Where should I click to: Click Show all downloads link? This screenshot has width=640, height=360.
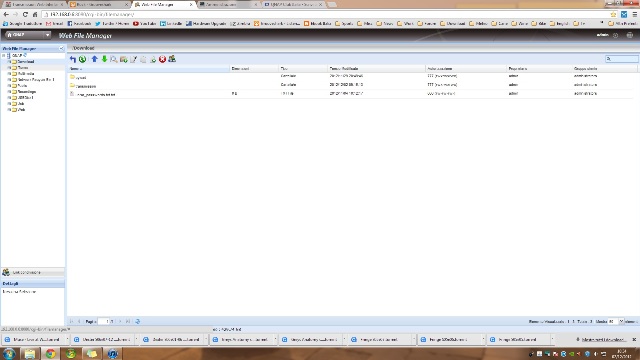[603, 340]
